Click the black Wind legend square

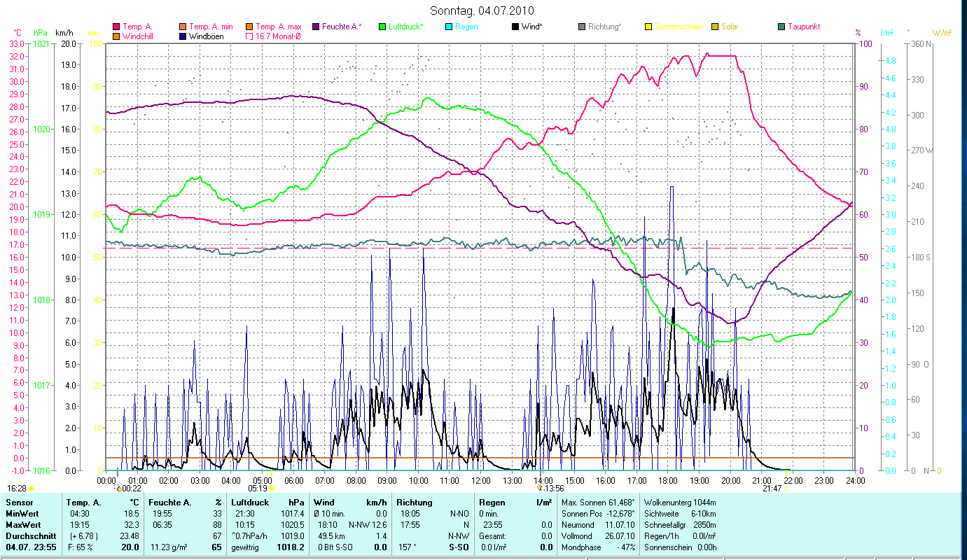click(516, 27)
